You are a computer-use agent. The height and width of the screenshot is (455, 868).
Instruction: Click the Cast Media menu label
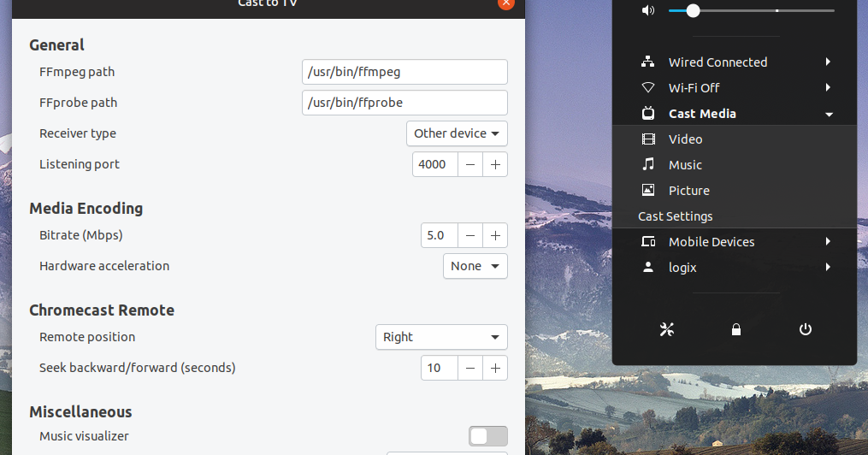[702, 114]
